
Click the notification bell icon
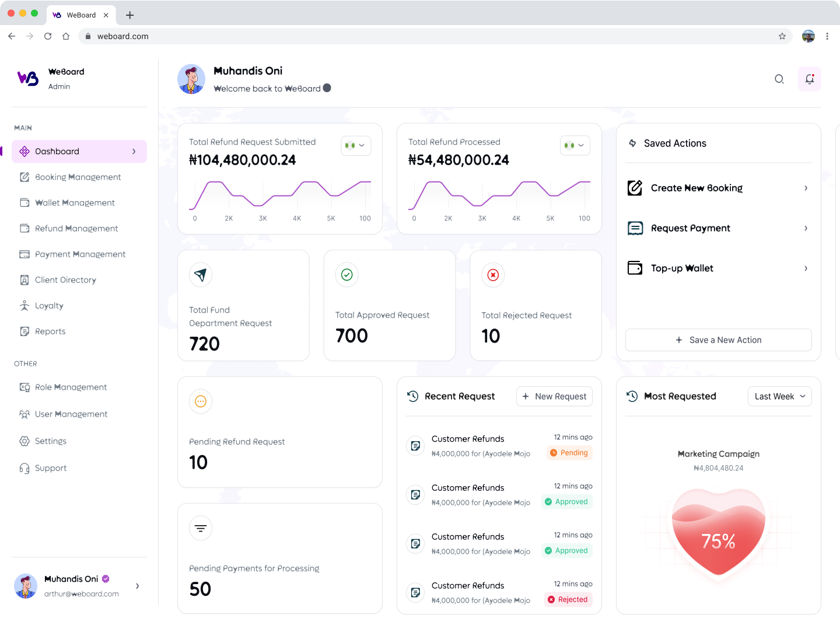(810, 79)
